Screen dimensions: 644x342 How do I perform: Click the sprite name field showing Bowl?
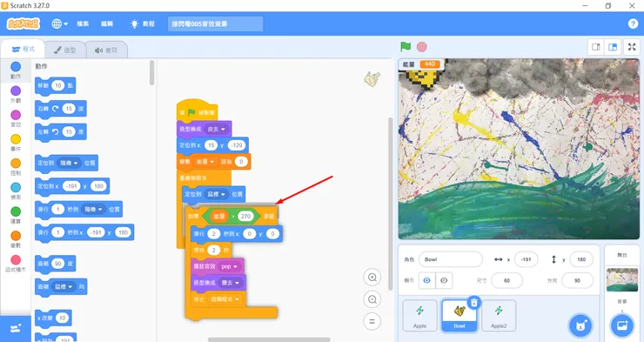[450, 259]
